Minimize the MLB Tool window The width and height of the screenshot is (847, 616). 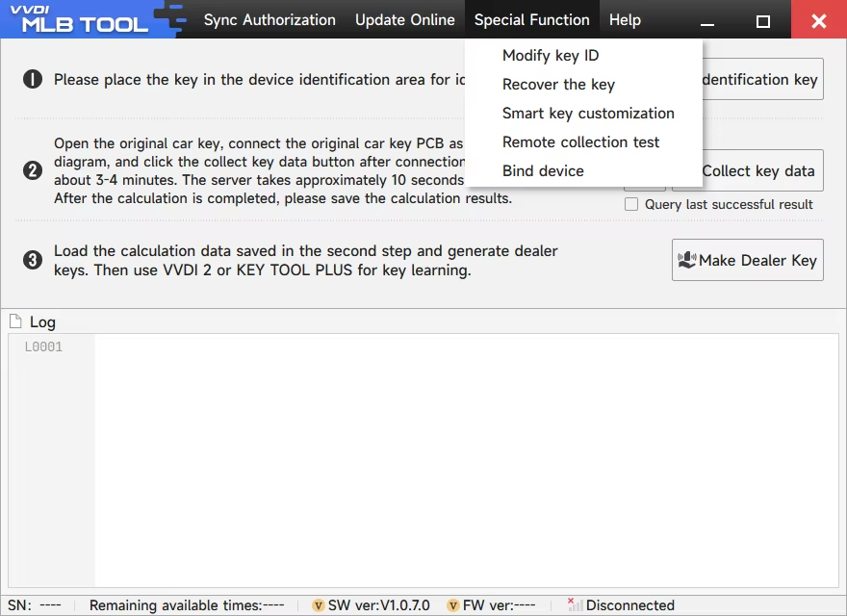tap(707, 20)
